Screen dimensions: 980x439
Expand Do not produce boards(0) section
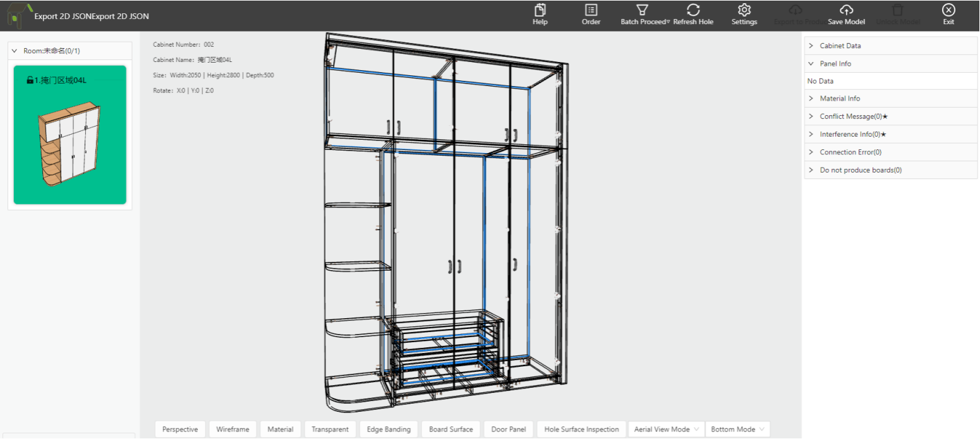890,170
